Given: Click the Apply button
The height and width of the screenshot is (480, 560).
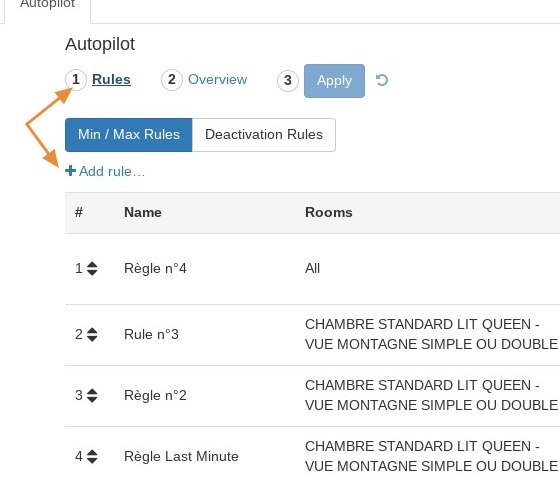Looking at the screenshot, I should click(x=334, y=81).
